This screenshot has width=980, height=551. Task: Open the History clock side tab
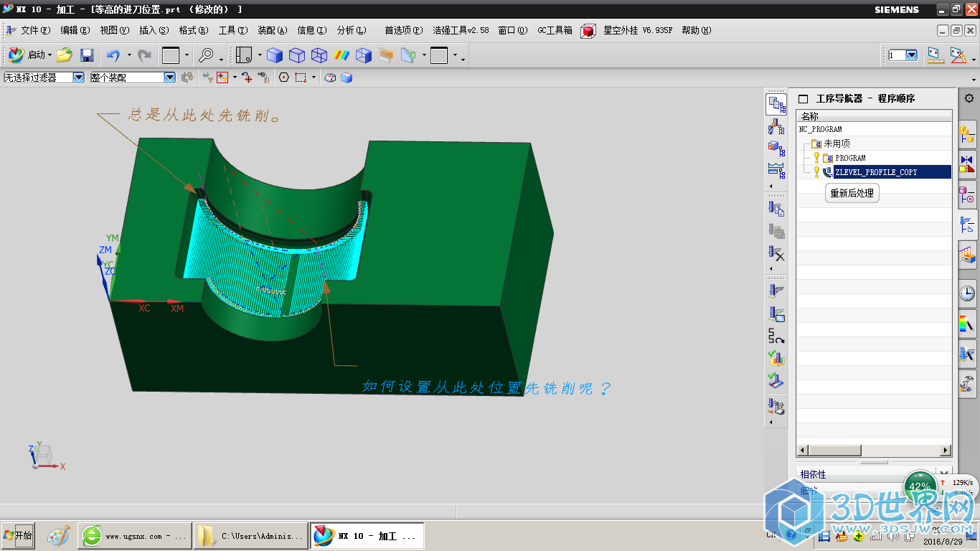pos(967,293)
